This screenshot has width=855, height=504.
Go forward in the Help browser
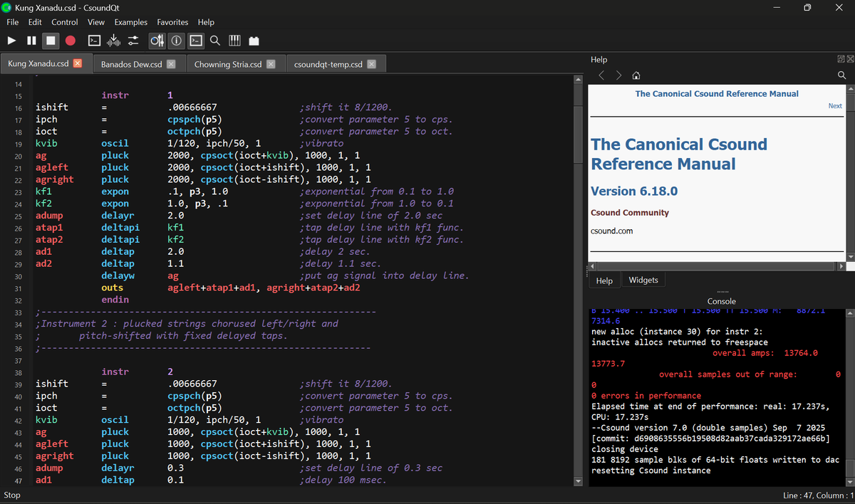click(x=618, y=75)
